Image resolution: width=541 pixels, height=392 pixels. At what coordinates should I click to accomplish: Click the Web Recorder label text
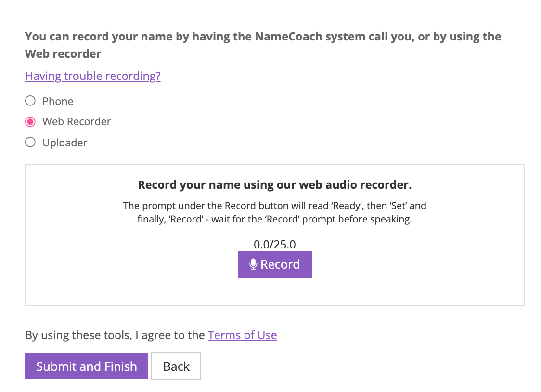tap(76, 121)
